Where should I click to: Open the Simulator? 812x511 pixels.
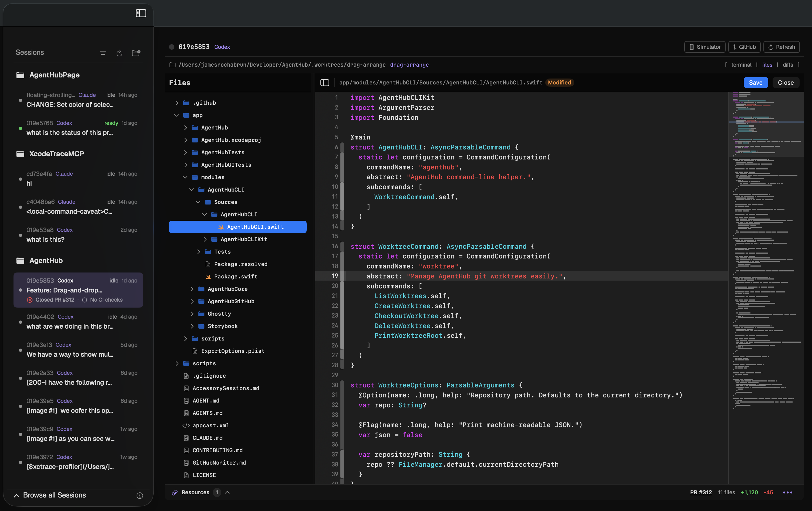[x=705, y=47]
